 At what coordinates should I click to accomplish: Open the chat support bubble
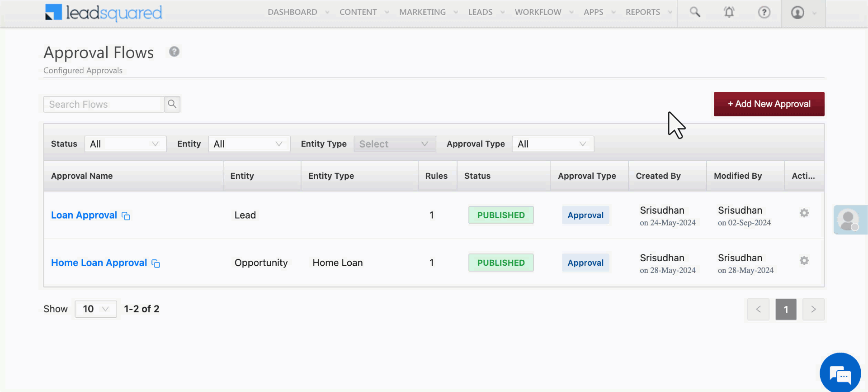[x=840, y=373]
